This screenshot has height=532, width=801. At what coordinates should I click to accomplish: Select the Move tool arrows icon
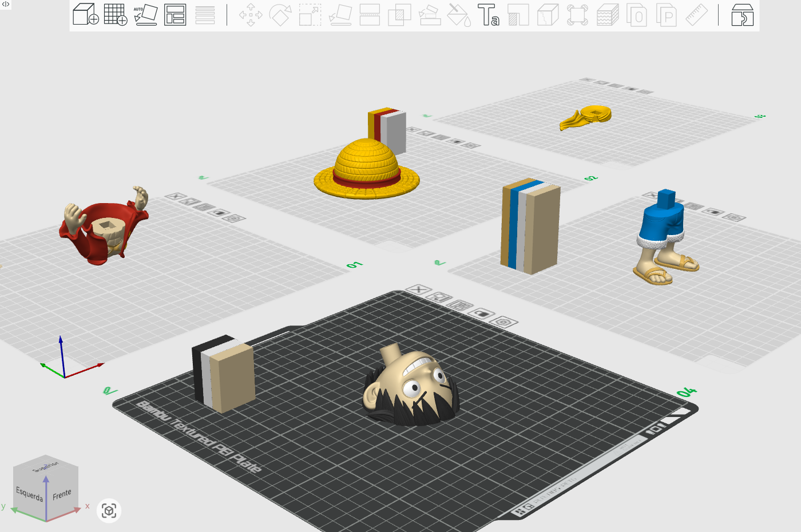pos(251,15)
